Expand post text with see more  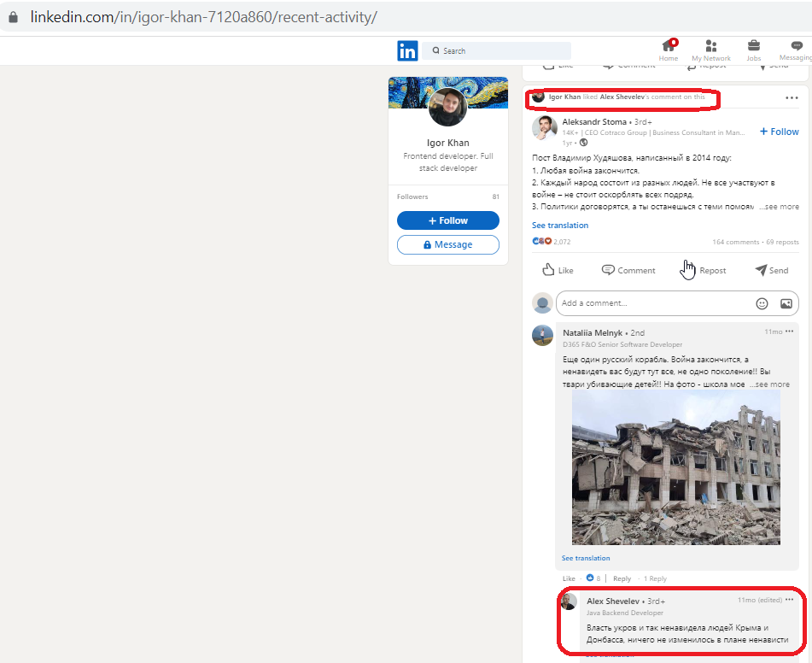(779, 206)
